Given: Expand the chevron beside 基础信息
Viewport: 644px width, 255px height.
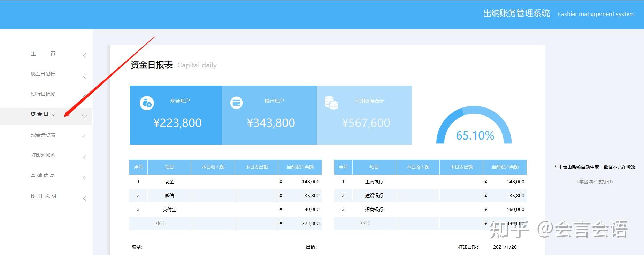Looking at the screenshot, I should [x=85, y=178].
